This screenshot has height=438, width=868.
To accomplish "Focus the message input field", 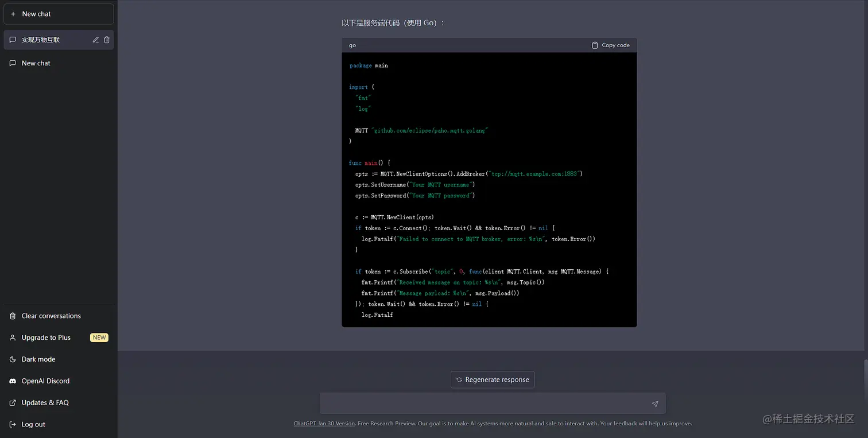I will [x=493, y=404].
